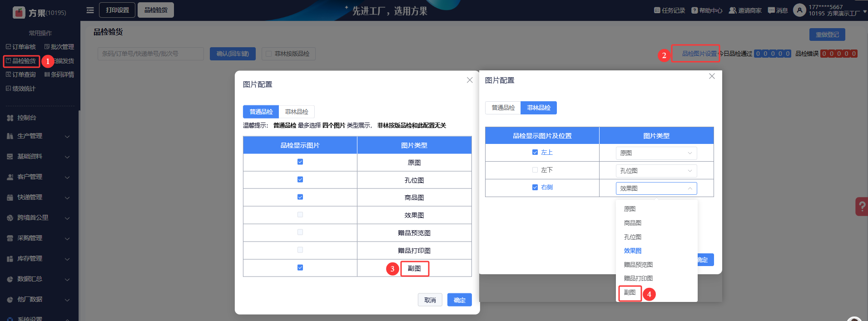The image size is (868, 321).
Task: Switch to 品检验货 top tab
Action: point(156,10)
